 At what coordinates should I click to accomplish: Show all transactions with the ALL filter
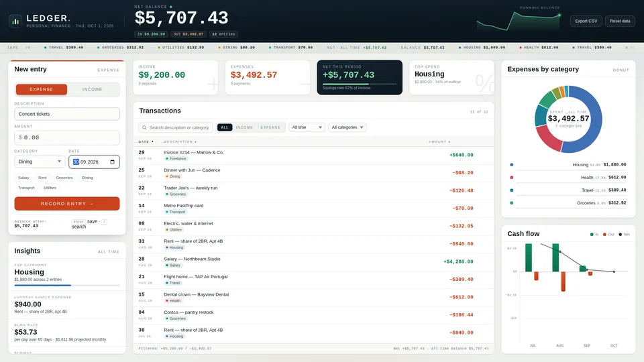pyautogui.click(x=225, y=127)
